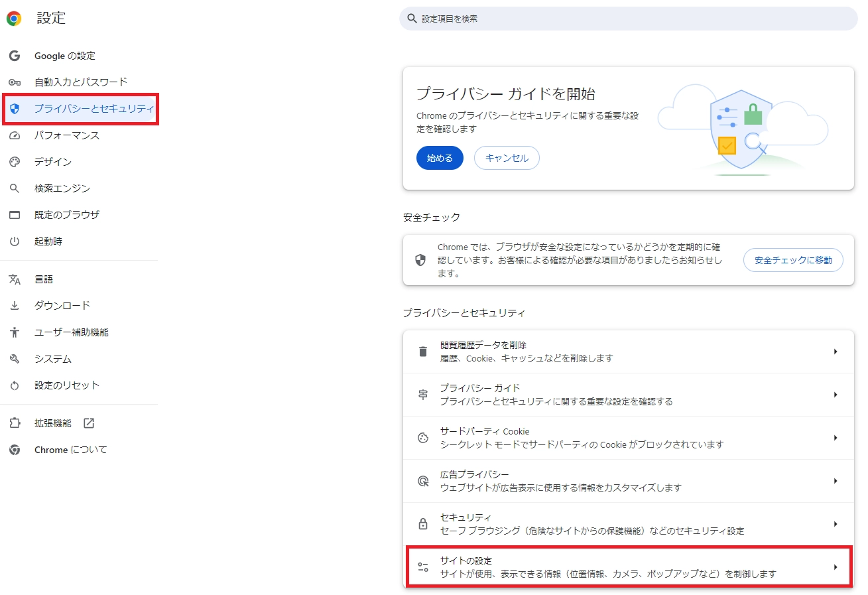
Task: Click the search magnifier icon in search box
Action: 412,19
